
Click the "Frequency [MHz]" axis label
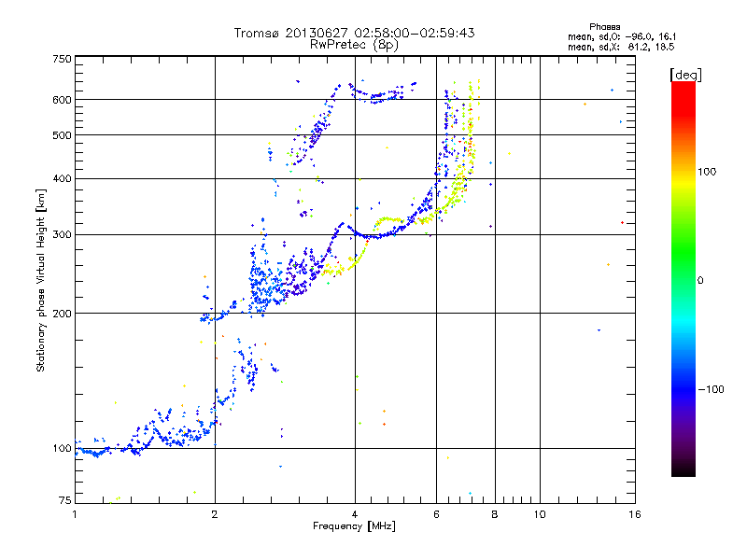pos(354,526)
